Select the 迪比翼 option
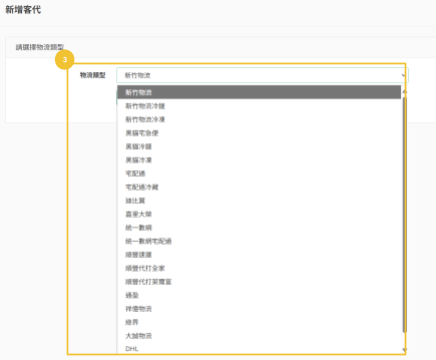This screenshot has width=436, height=360. [259, 200]
